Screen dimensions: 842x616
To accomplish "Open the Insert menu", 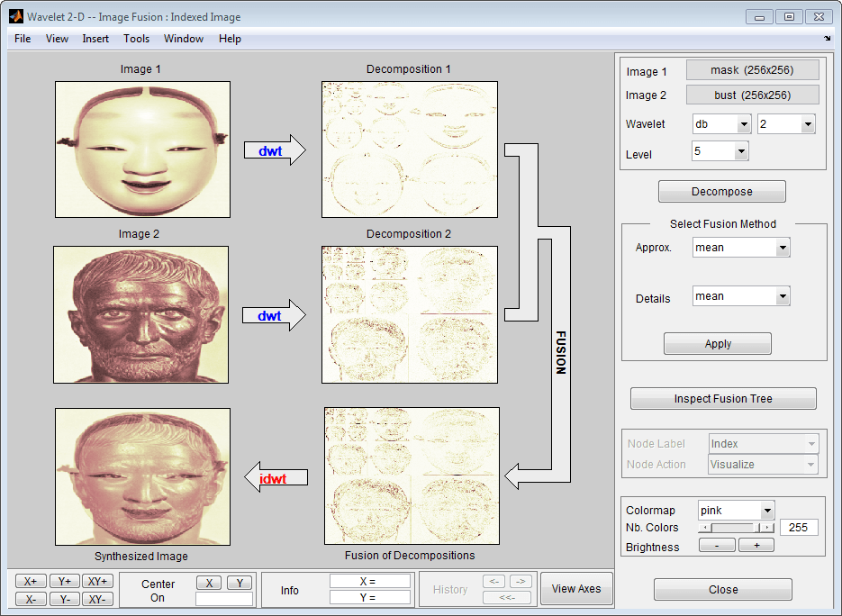I will [95, 39].
